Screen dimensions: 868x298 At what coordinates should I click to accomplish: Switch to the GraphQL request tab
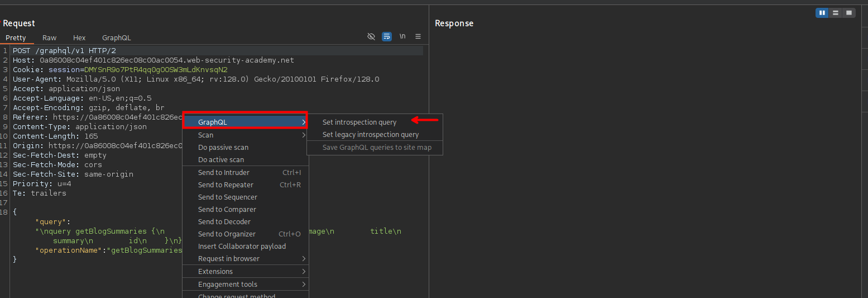[116, 37]
